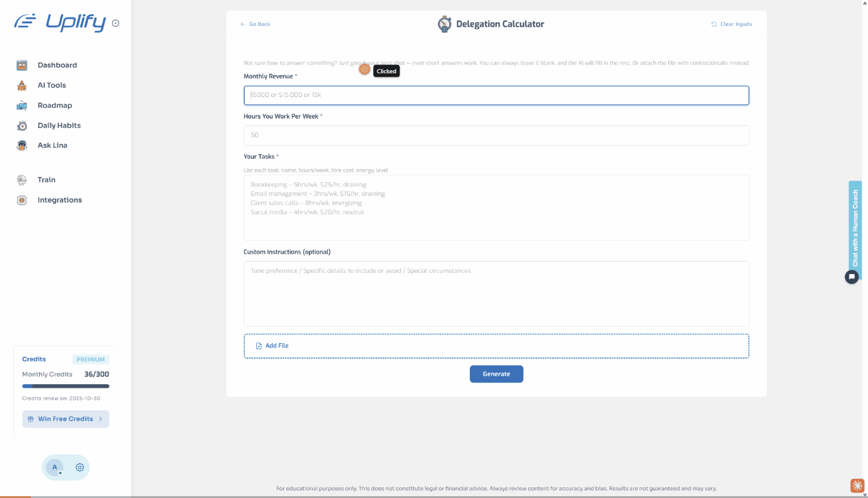Open the chat bubble icon

click(x=852, y=276)
